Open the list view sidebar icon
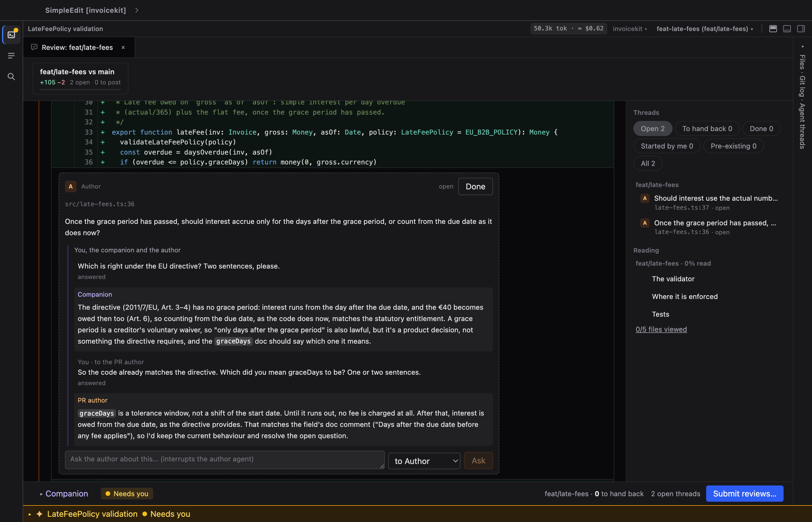812x522 pixels. click(12, 56)
